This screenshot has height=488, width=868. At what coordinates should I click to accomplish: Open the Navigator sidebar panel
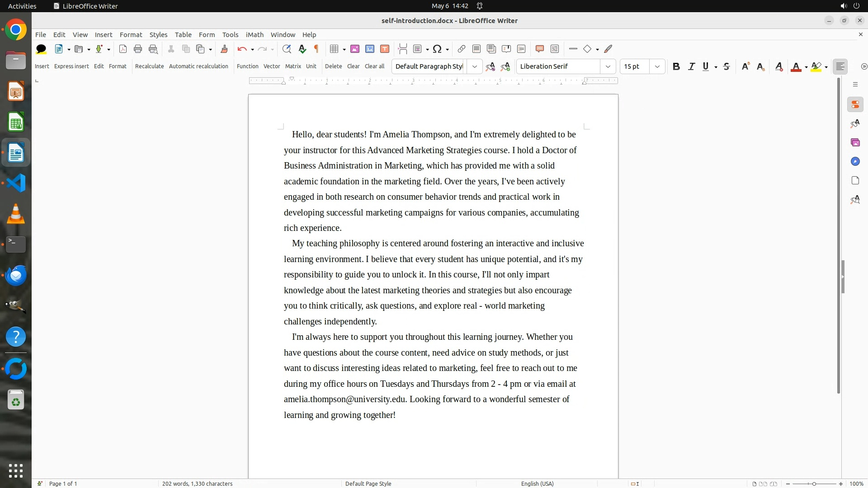click(855, 161)
